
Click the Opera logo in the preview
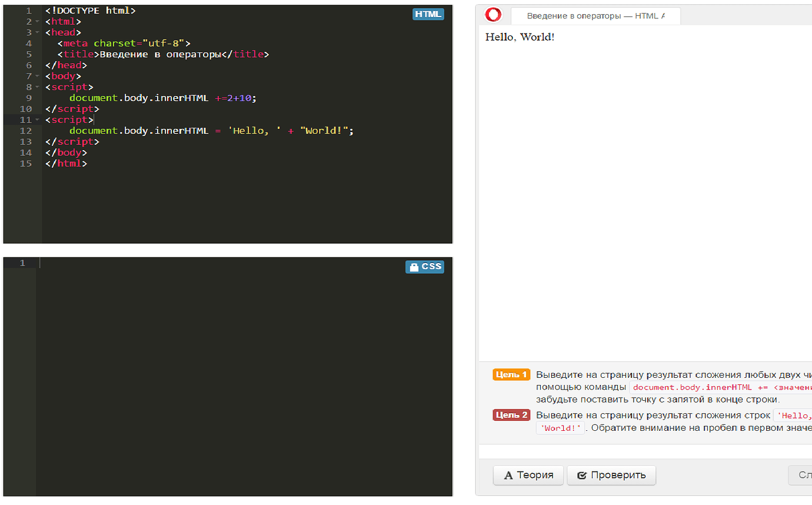pos(493,15)
